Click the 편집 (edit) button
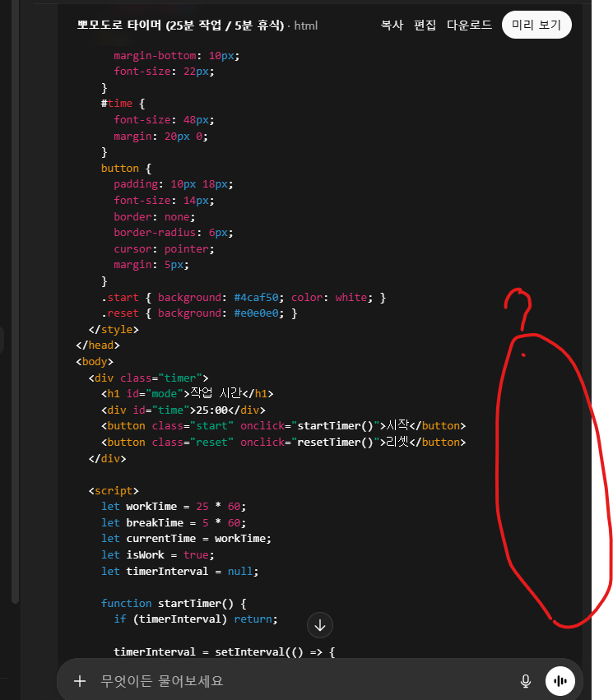Viewport: 613px width, 700px height. pos(425,25)
